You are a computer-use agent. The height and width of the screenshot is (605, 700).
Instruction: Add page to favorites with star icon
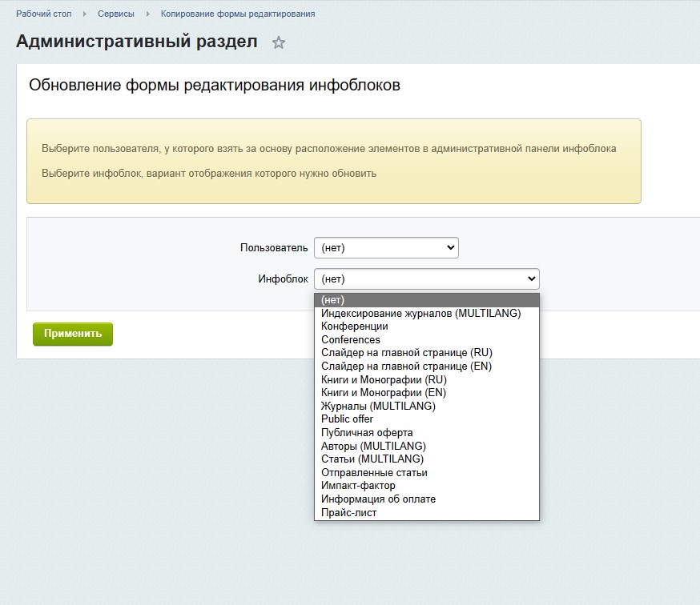279,42
